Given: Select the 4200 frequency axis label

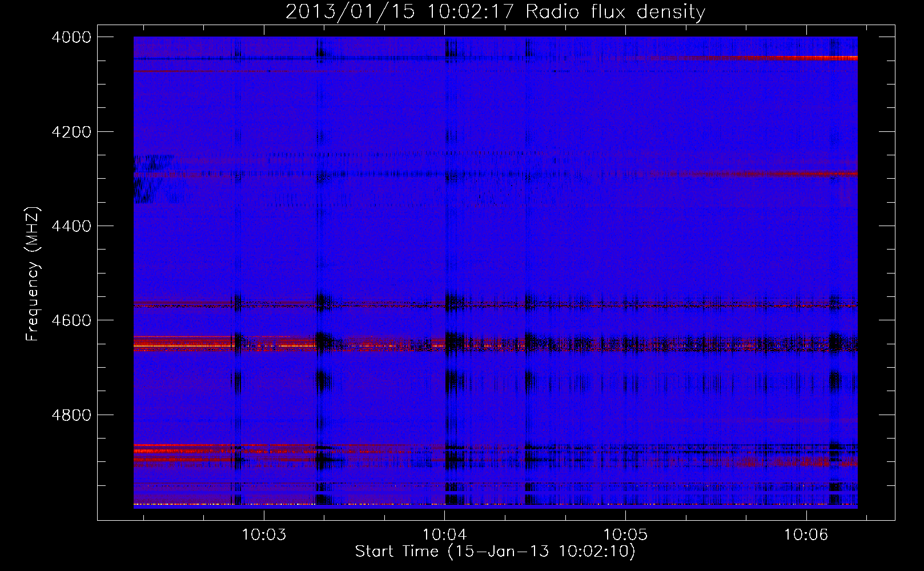Looking at the screenshot, I should coord(71,132).
